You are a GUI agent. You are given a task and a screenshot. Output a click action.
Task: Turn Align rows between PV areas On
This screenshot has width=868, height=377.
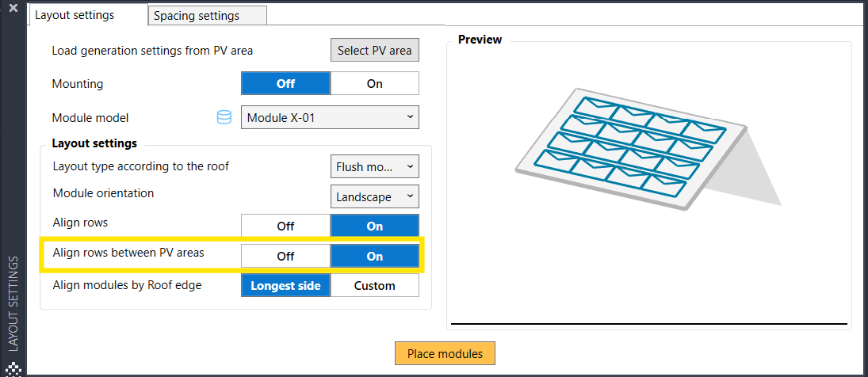(x=375, y=256)
